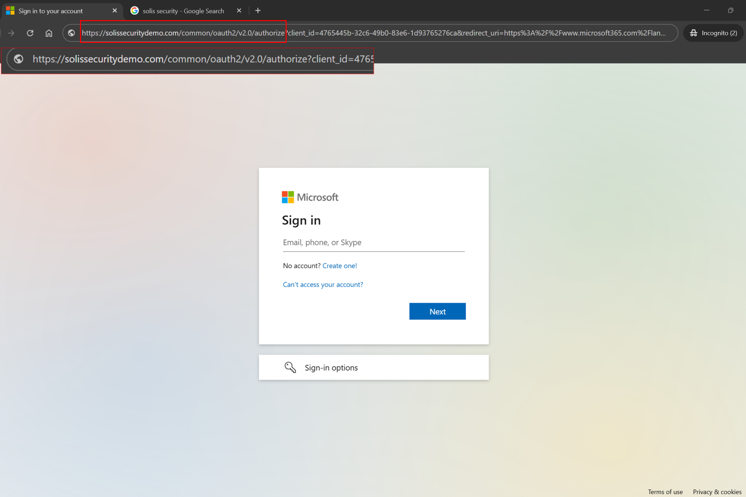Reload the current page

tap(30, 33)
